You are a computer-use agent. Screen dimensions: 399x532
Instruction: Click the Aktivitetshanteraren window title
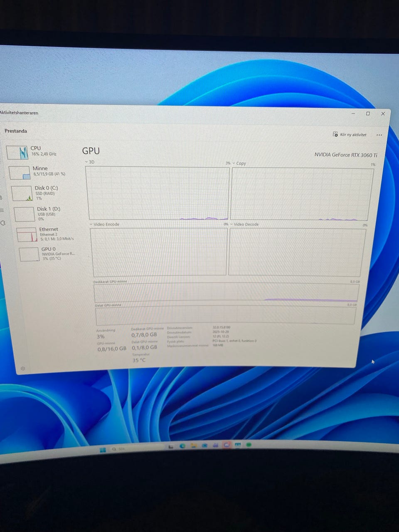click(19, 113)
